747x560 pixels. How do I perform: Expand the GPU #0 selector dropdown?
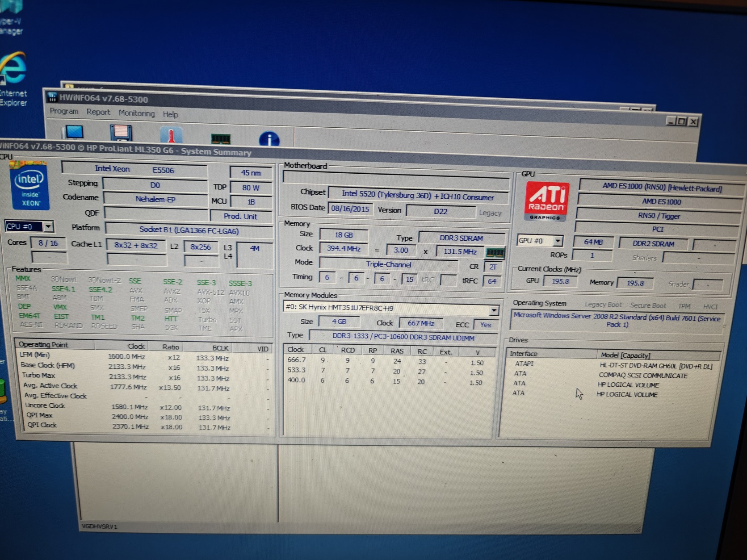[558, 241]
